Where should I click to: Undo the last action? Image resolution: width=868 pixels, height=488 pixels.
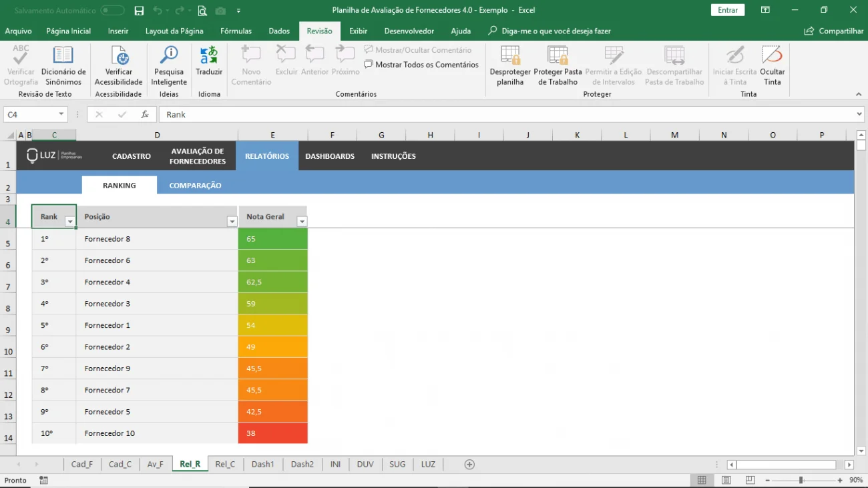(157, 11)
